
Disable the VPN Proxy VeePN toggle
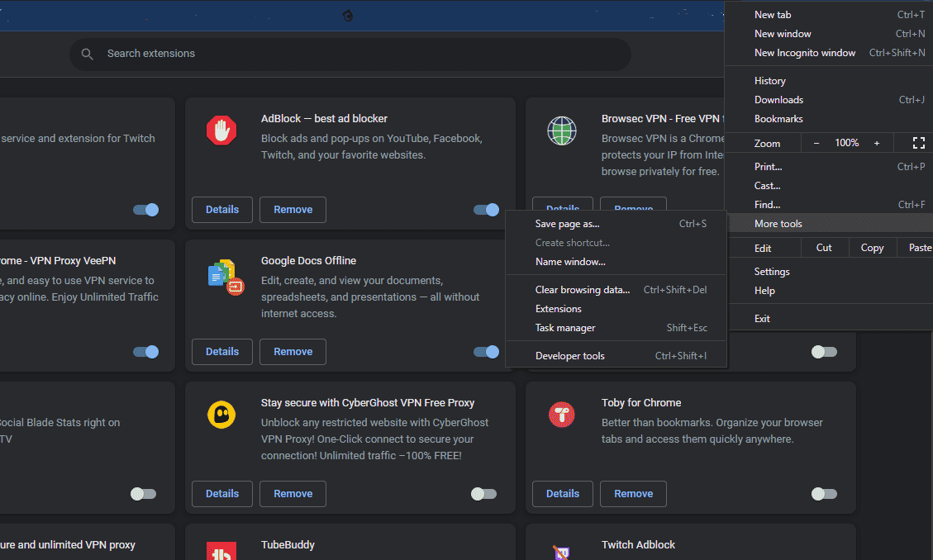tap(145, 351)
